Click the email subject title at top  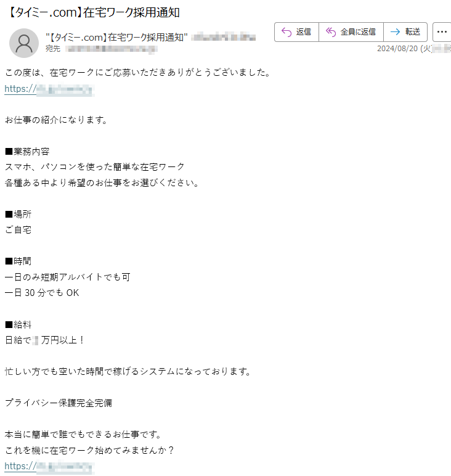pos(93,12)
